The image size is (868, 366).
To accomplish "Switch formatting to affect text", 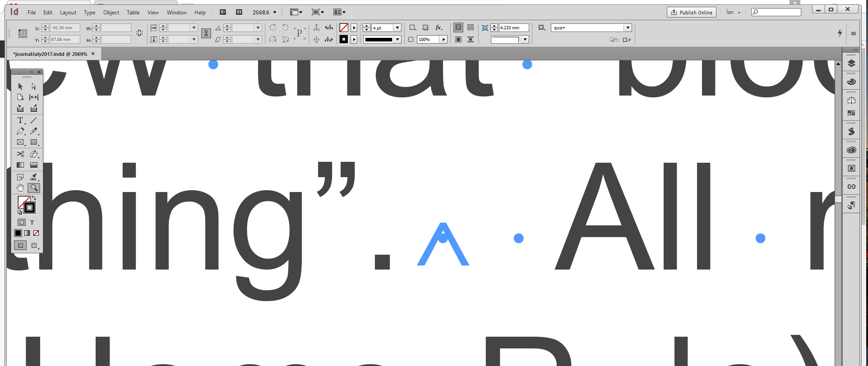I will click(x=32, y=222).
